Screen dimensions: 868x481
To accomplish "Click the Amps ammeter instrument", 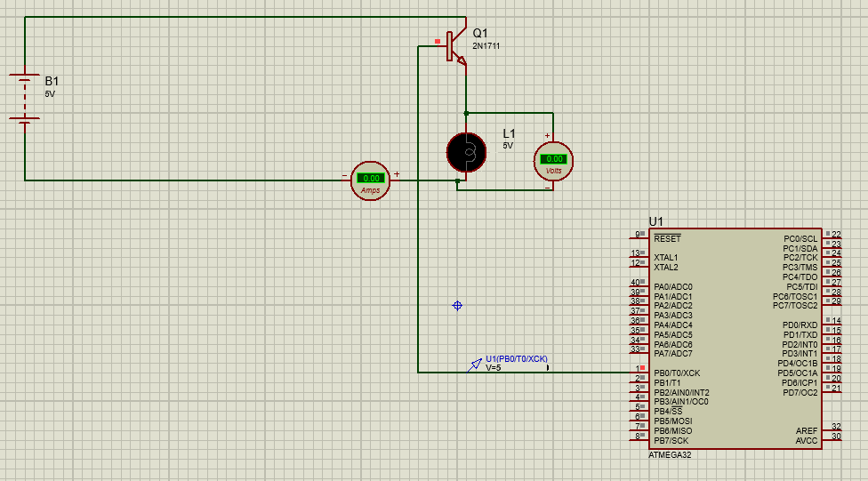I will pyautogui.click(x=371, y=180).
